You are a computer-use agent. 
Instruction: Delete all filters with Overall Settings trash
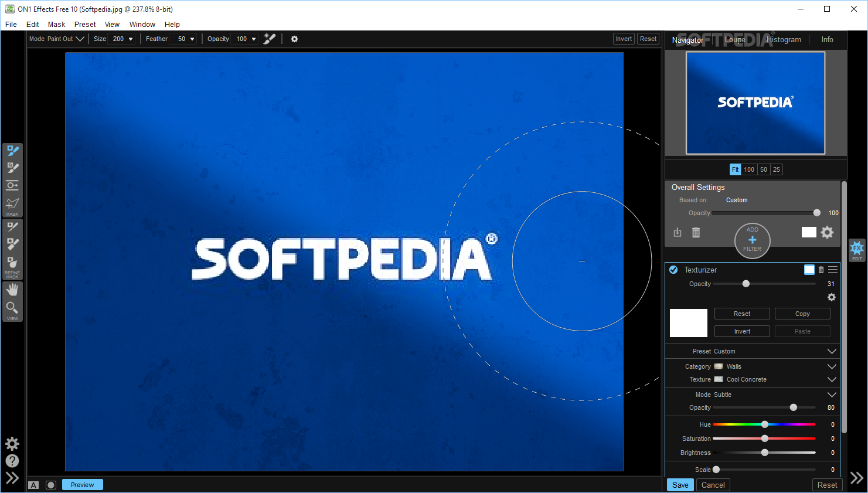coord(696,232)
